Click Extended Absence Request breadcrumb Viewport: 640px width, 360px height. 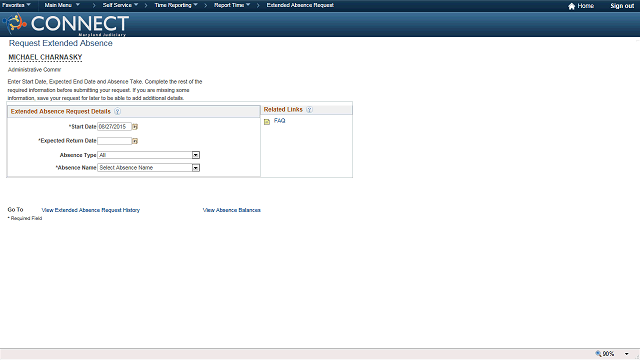tap(300, 5)
